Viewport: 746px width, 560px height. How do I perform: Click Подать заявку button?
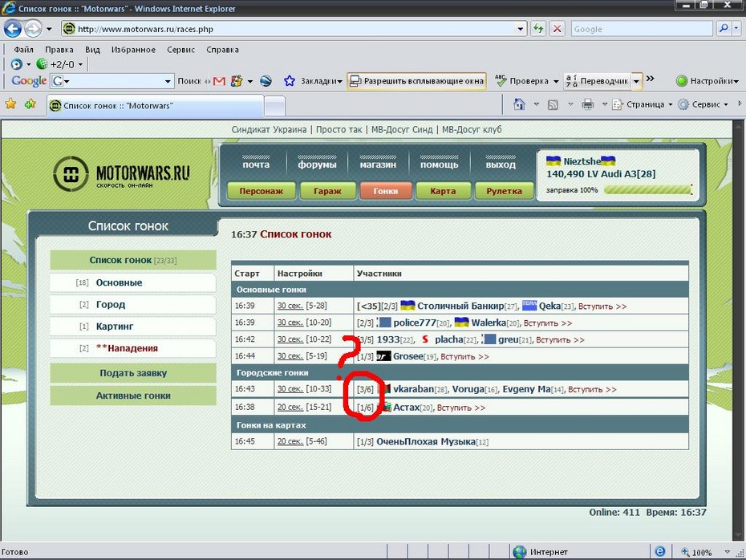point(133,373)
